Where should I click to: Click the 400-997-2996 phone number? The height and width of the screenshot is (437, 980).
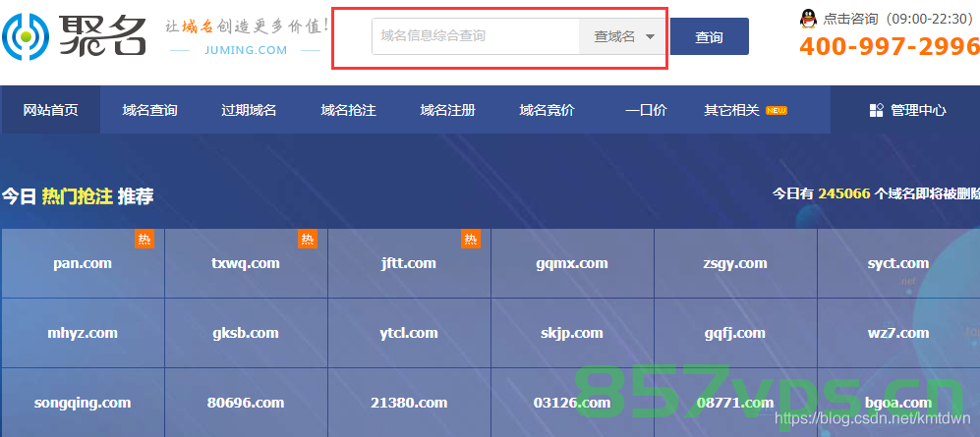click(890, 47)
